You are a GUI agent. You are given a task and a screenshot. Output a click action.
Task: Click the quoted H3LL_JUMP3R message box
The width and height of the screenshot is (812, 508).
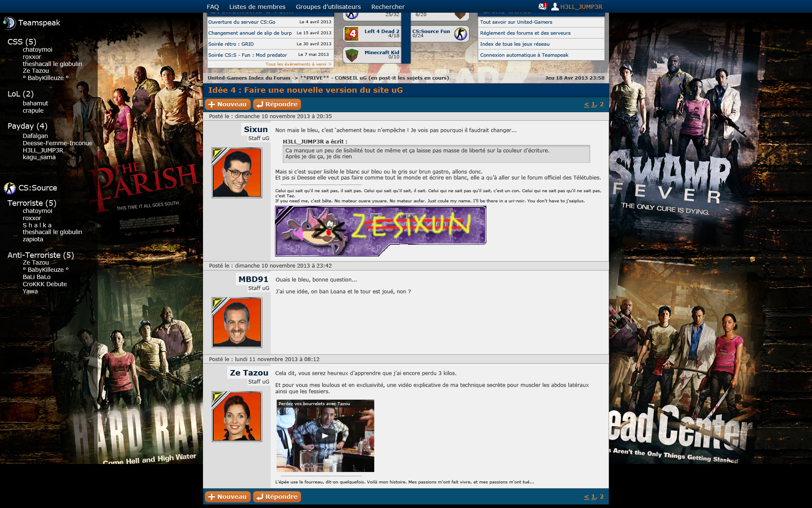pyautogui.click(x=436, y=154)
